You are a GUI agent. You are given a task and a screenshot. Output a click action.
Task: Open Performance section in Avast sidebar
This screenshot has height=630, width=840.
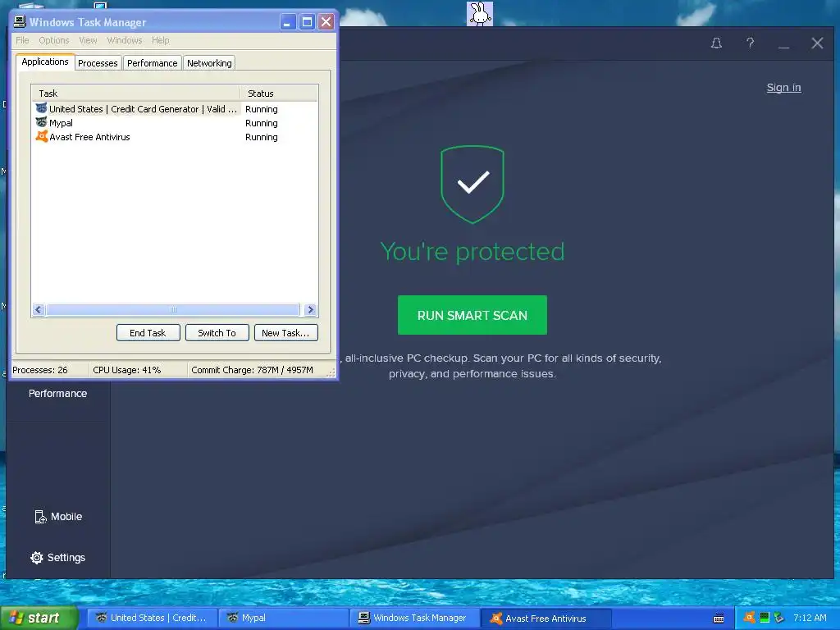(x=58, y=393)
